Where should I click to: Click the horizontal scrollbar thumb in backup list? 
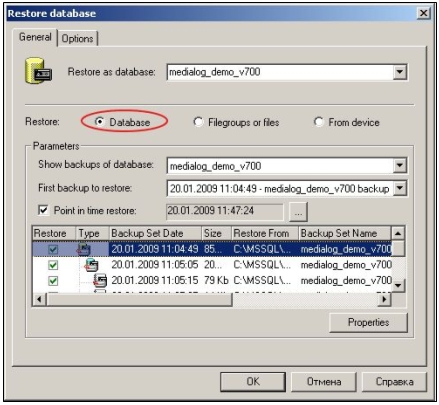[x=139, y=299]
